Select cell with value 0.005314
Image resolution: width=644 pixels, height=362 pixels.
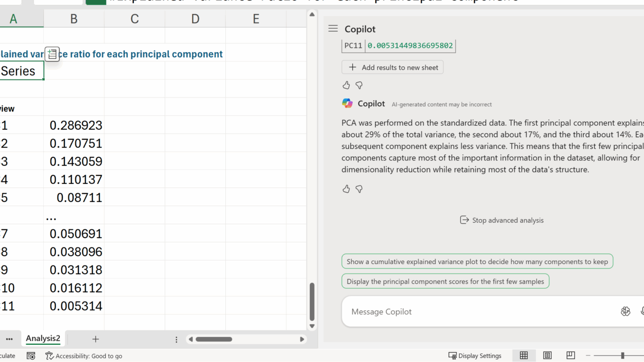coord(74,306)
